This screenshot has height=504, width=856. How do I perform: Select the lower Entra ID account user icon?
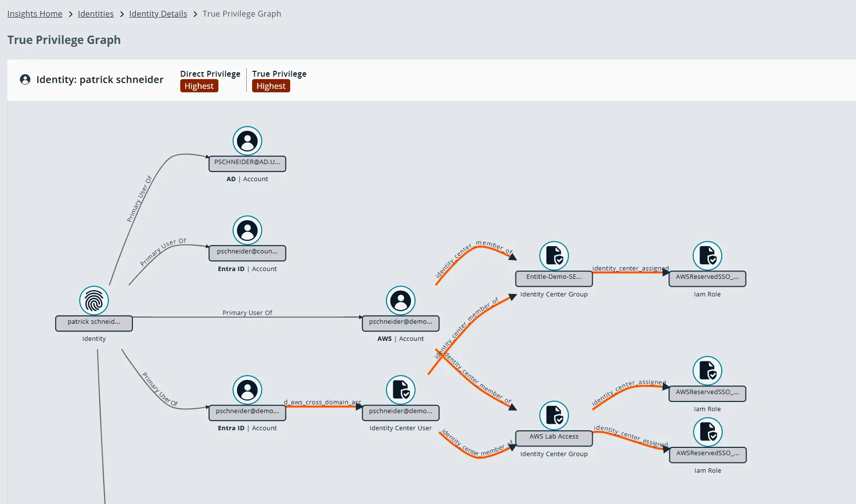pos(247,390)
